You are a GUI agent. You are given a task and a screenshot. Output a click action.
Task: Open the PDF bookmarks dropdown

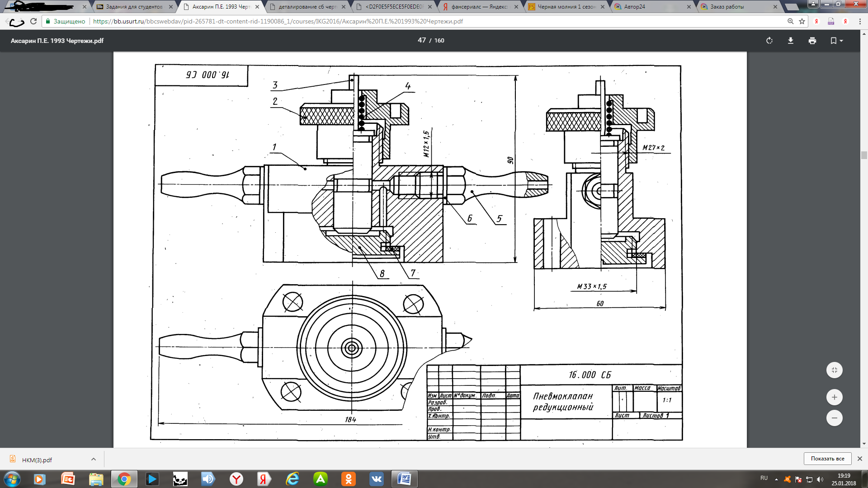(836, 41)
